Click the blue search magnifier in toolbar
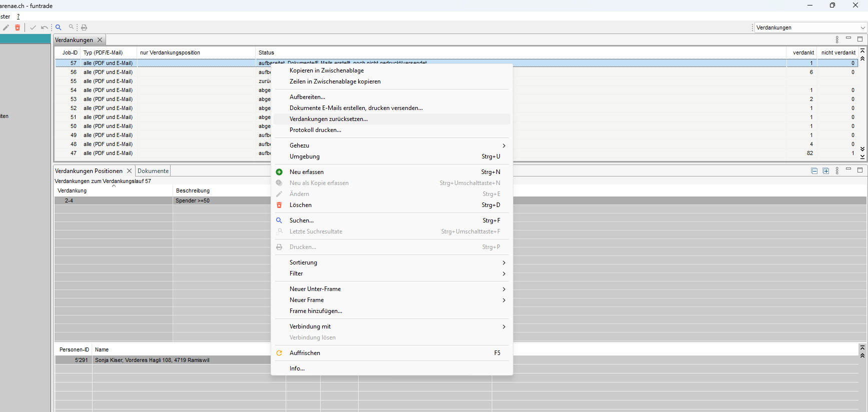The image size is (868, 412). click(x=59, y=27)
